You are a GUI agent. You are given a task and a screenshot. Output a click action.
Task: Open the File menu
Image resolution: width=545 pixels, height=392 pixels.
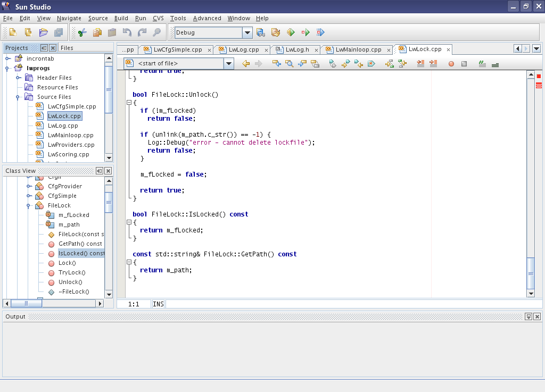7,18
